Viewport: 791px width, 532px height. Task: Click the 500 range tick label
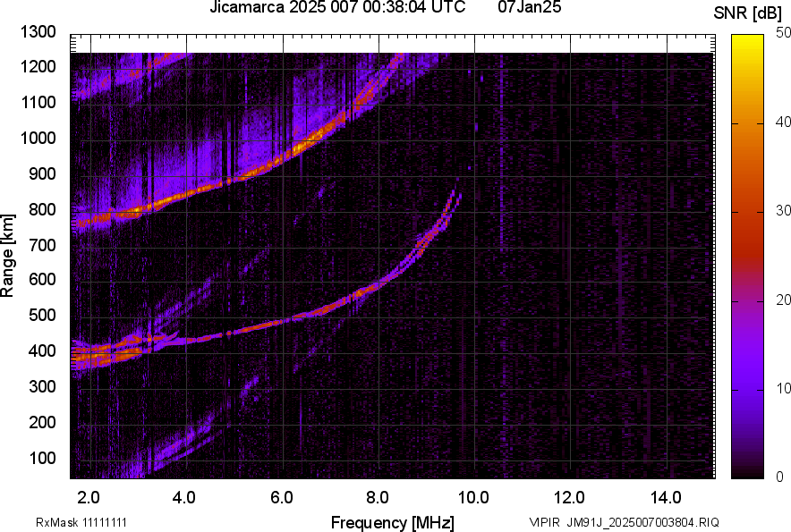(42, 315)
